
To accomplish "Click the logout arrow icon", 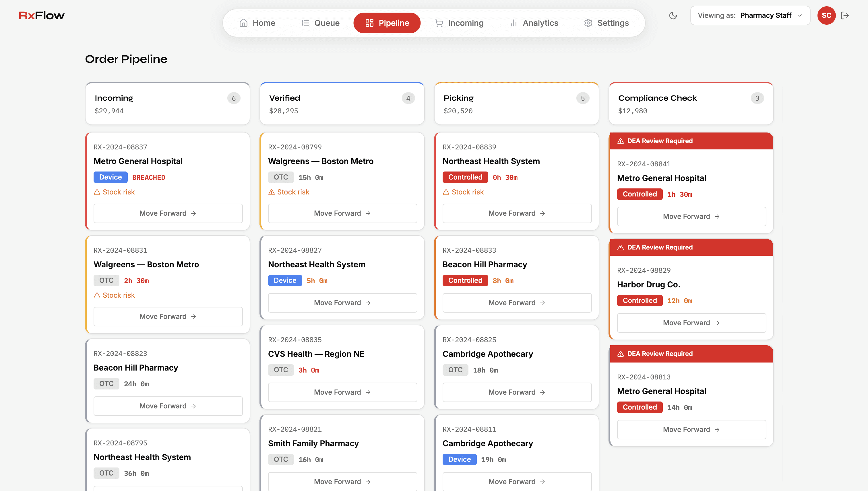I will tap(845, 15).
